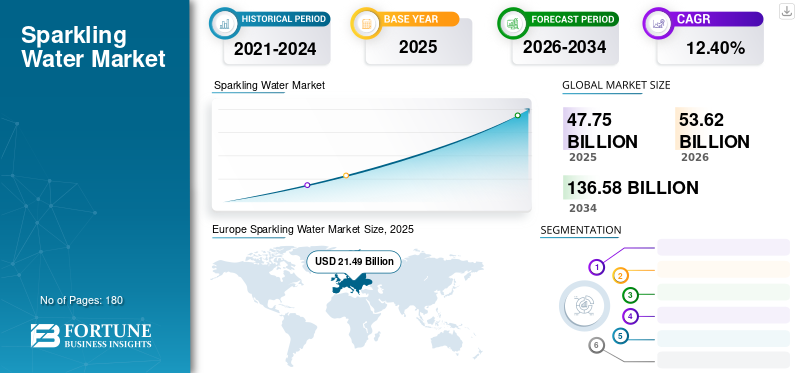Click the Historical Period bar chart icon

[x=224, y=23]
